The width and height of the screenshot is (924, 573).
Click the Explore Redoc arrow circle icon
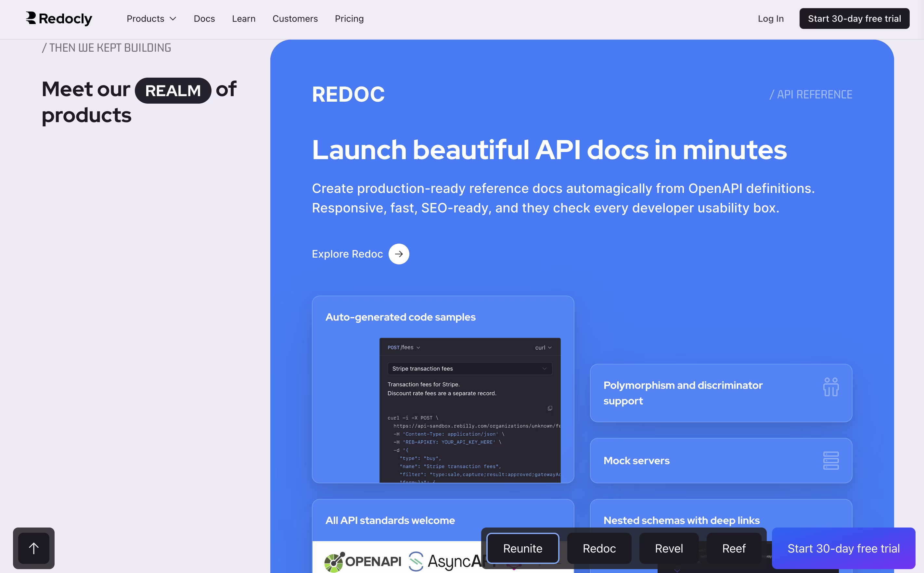pos(398,254)
